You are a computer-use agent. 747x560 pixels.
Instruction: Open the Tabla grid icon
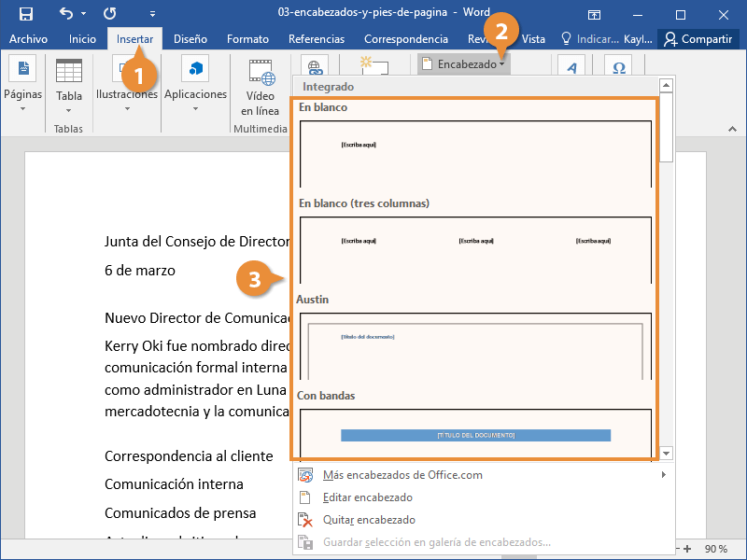pos(69,75)
